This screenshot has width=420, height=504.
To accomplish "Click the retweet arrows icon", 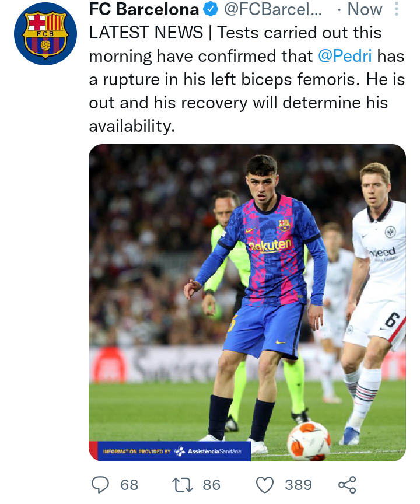I will click(183, 485).
